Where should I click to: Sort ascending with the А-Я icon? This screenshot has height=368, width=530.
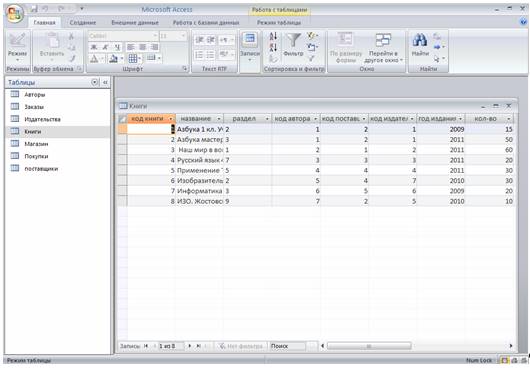coord(273,36)
